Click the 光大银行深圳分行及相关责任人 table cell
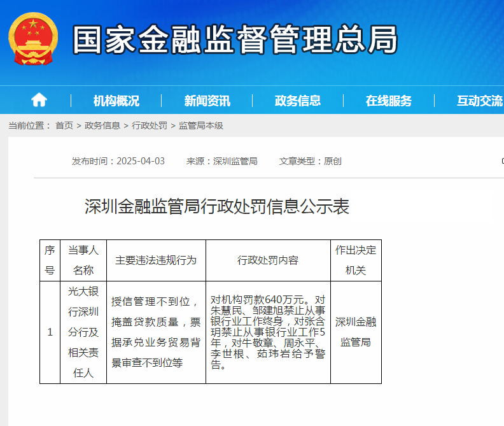This screenshot has height=426, width=504. [83, 332]
